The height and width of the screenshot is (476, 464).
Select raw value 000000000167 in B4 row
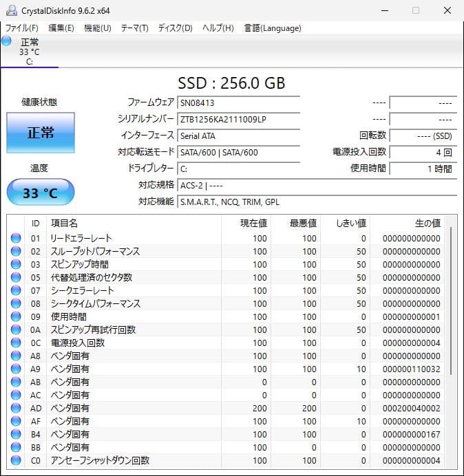click(412, 434)
